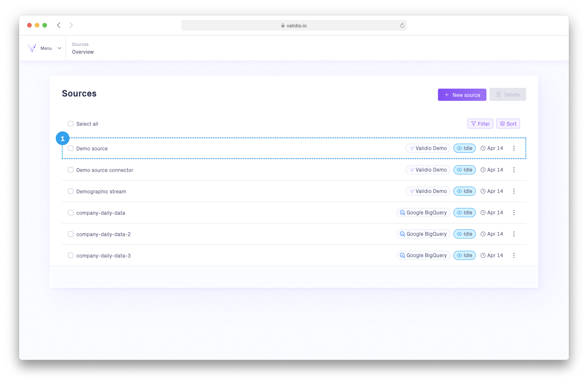Expand the Menu dropdown chevron
This screenshot has height=382, width=588.
pyautogui.click(x=59, y=48)
